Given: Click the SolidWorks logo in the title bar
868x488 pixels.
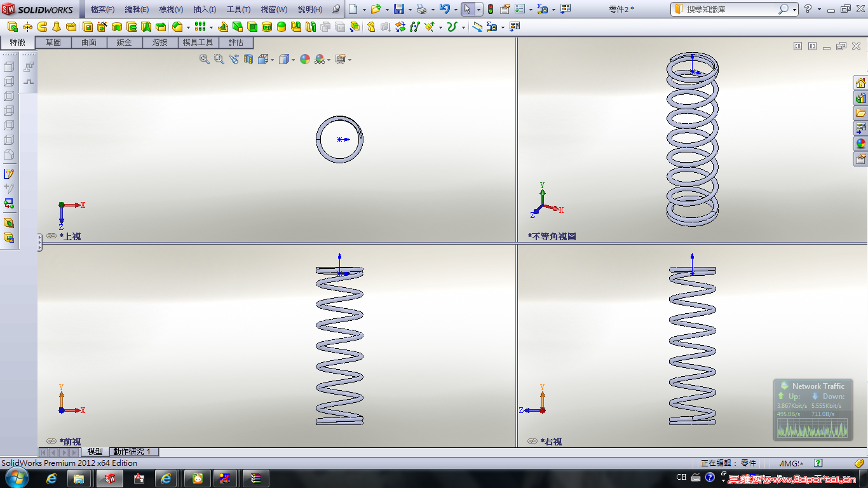Looking at the screenshot, I should [37, 9].
